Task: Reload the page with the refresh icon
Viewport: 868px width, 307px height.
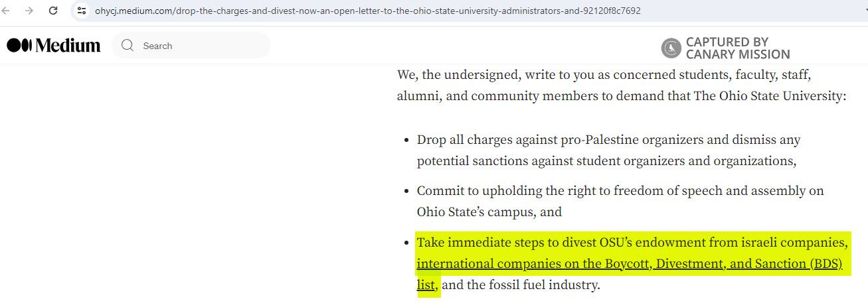Action: pos(53,11)
